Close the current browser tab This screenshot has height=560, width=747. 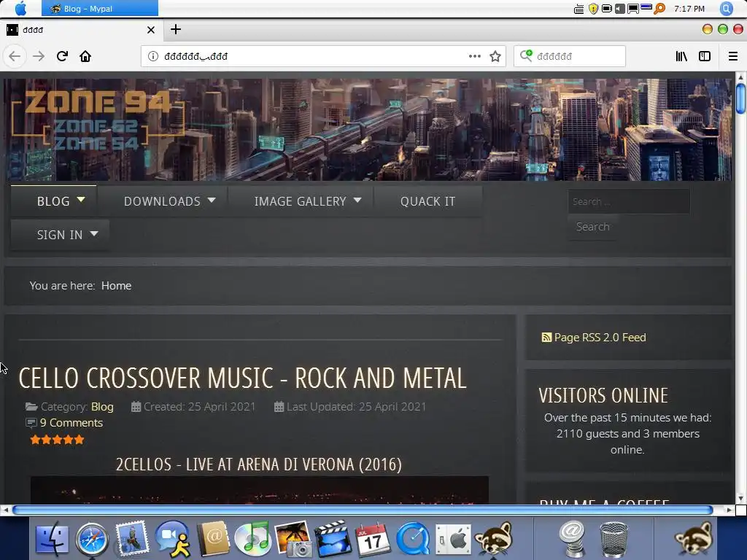point(151,30)
